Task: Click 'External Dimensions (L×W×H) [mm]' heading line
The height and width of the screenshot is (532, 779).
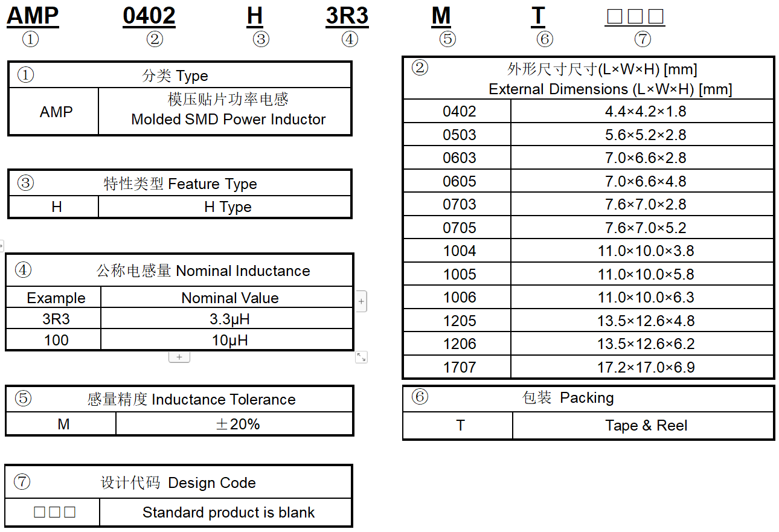Action: click(x=611, y=89)
